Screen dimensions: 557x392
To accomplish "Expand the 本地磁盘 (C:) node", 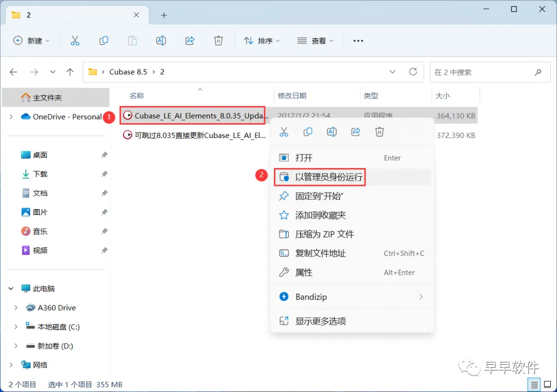I will click(x=16, y=327).
